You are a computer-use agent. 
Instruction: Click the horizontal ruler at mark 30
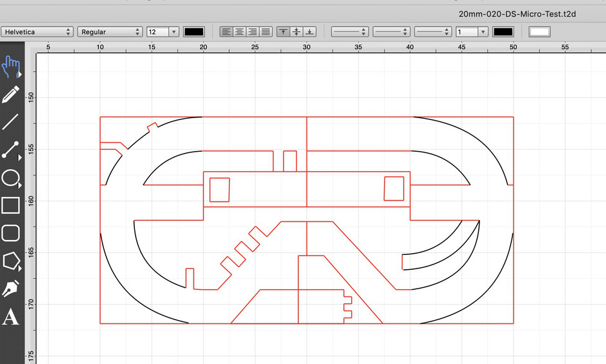pos(307,47)
